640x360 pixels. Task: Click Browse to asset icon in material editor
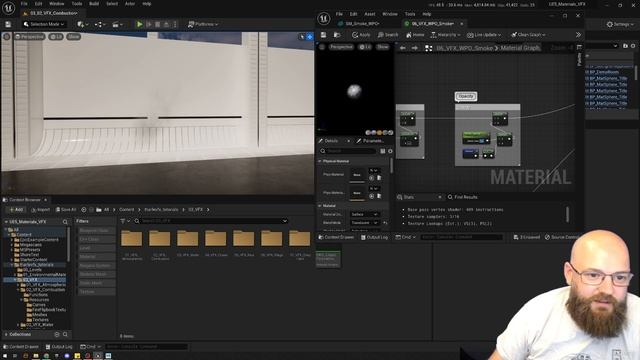point(337,35)
